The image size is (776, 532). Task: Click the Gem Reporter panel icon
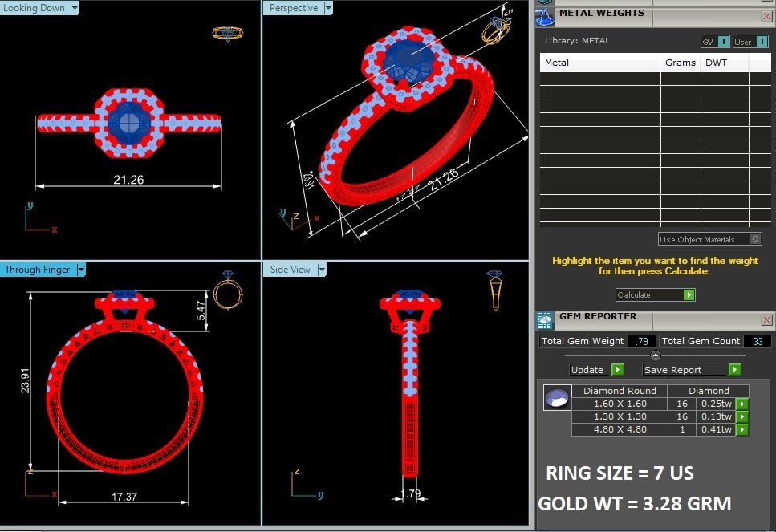pos(545,319)
